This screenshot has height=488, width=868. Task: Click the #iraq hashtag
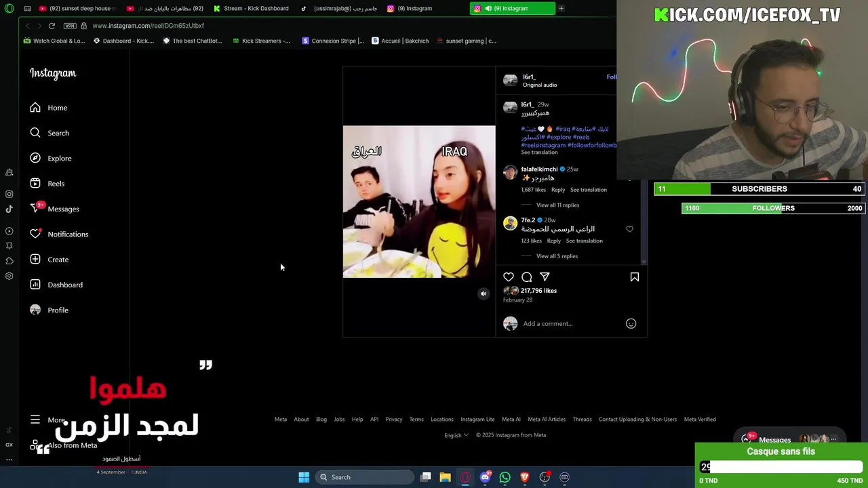pos(562,129)
